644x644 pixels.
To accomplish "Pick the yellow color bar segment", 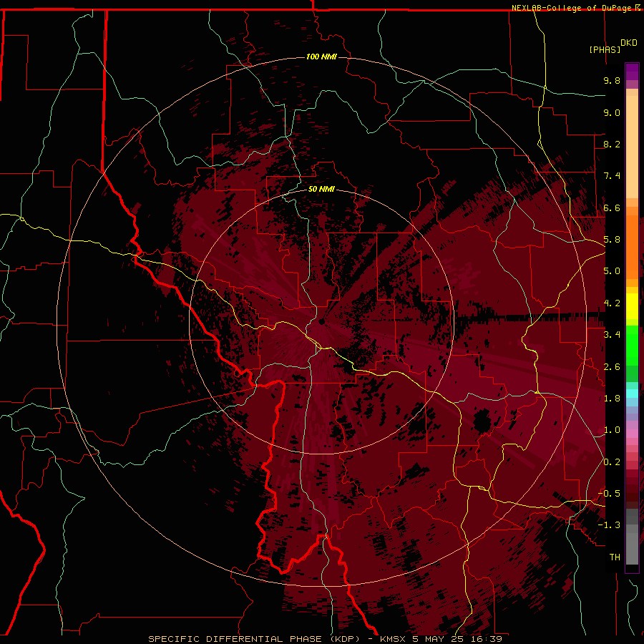I will click(x=632, y=306).
